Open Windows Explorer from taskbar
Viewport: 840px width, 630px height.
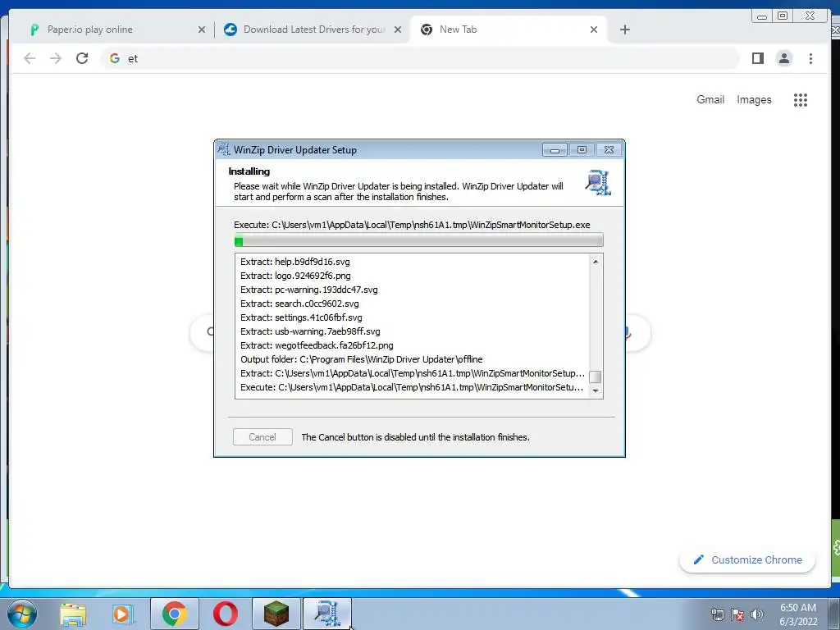[x=73, y=614]
